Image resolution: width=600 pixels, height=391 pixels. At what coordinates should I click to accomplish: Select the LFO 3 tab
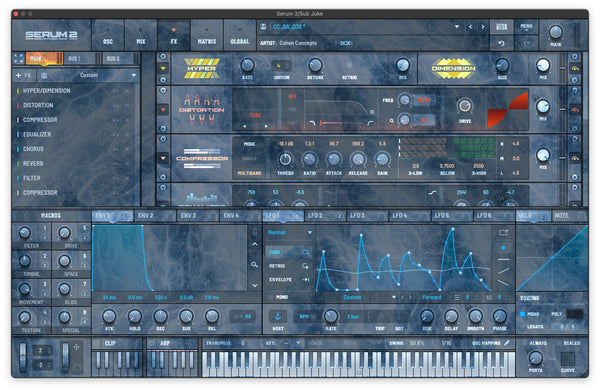pyautogui.click(x=367, y=216)
